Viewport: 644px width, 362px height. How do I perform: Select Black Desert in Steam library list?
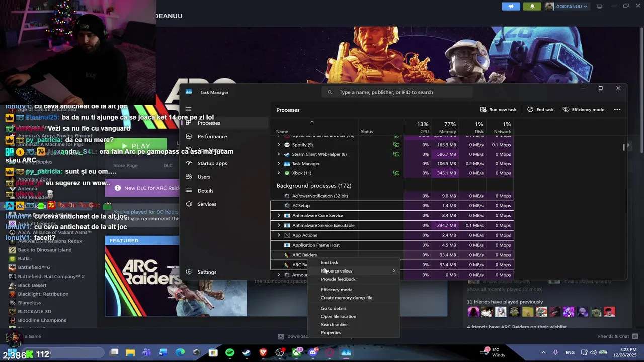(32, 285)
